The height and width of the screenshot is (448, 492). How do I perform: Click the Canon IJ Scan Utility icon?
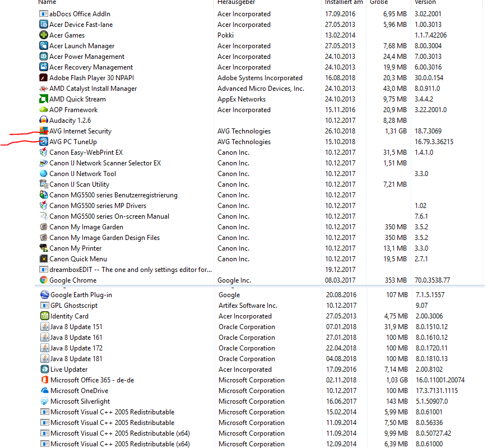pos(44,184)
